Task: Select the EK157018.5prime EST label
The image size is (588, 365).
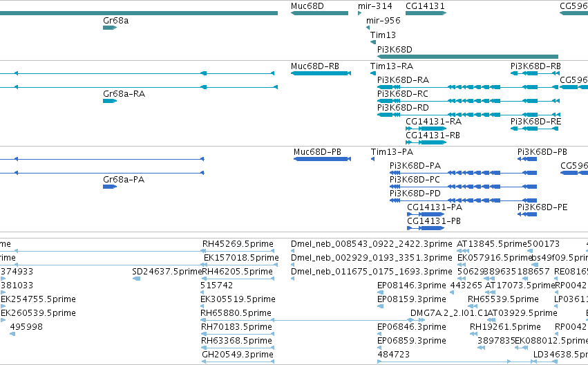Action: pyautogui.click(x=241, y=258)
